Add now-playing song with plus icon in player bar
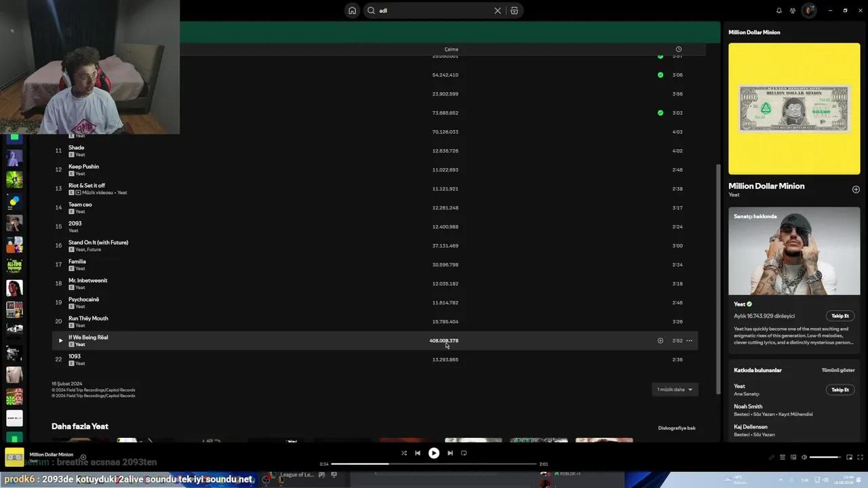The image size is (868, 488). [x=83, y=457]
